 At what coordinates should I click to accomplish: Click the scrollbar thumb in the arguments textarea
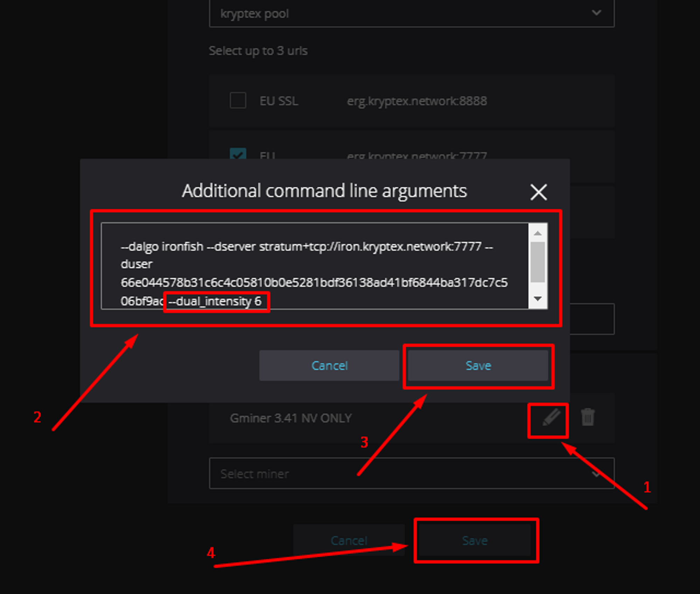[x=538, y=262]
